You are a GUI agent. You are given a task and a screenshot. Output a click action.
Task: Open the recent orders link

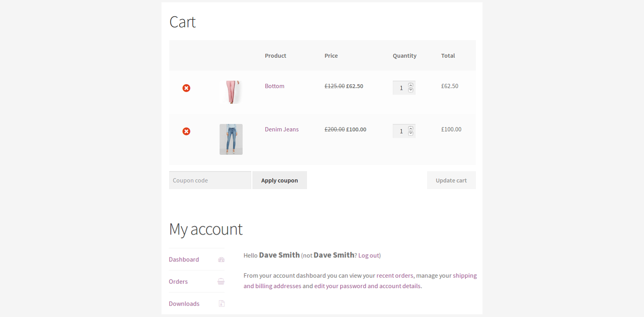point(395,276)
